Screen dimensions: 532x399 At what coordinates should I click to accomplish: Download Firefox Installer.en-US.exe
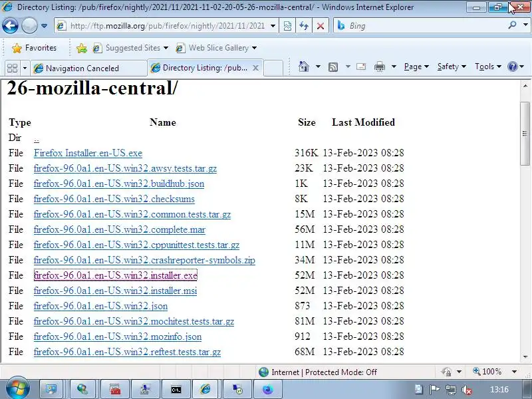click(x=88, y=153)
